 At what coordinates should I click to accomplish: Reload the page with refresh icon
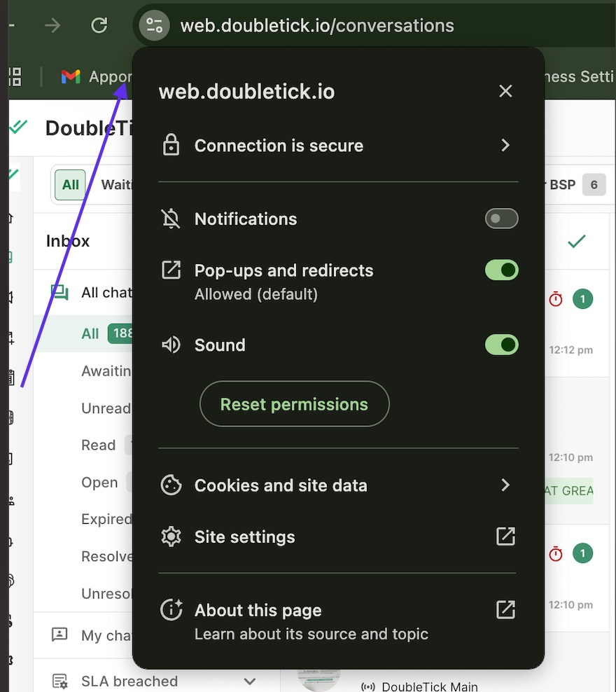pos(99,26)
